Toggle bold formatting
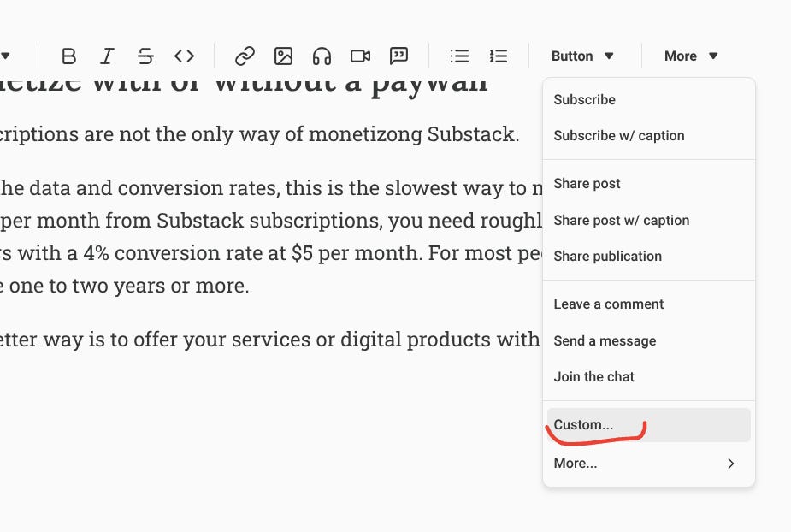Screen dimensions: 791x532 (68, 56)
